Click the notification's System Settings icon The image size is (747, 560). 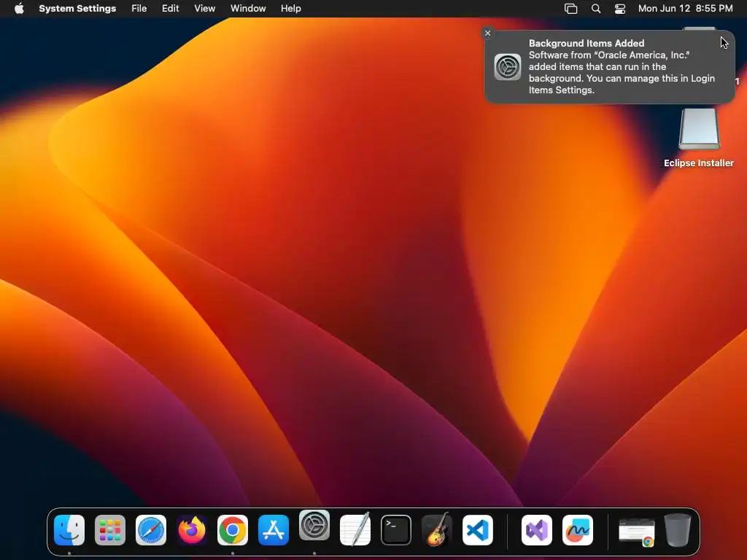508,66
